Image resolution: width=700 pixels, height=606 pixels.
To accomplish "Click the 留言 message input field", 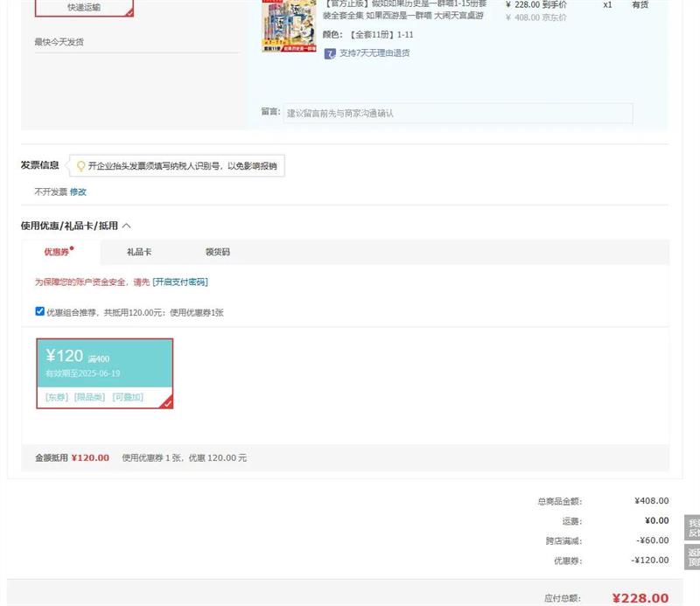I will (458, 113).
